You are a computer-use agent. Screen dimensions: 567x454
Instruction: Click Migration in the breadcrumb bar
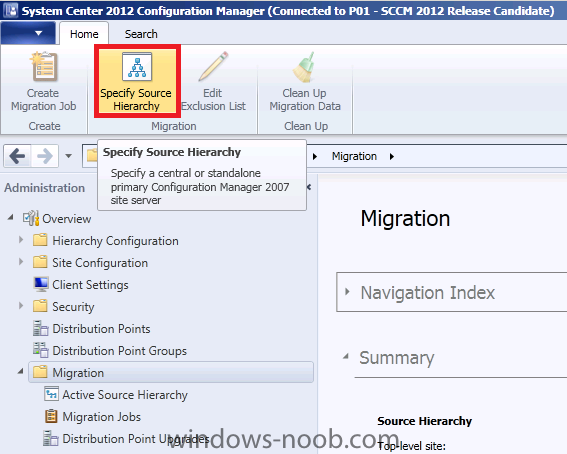point(354,156)
